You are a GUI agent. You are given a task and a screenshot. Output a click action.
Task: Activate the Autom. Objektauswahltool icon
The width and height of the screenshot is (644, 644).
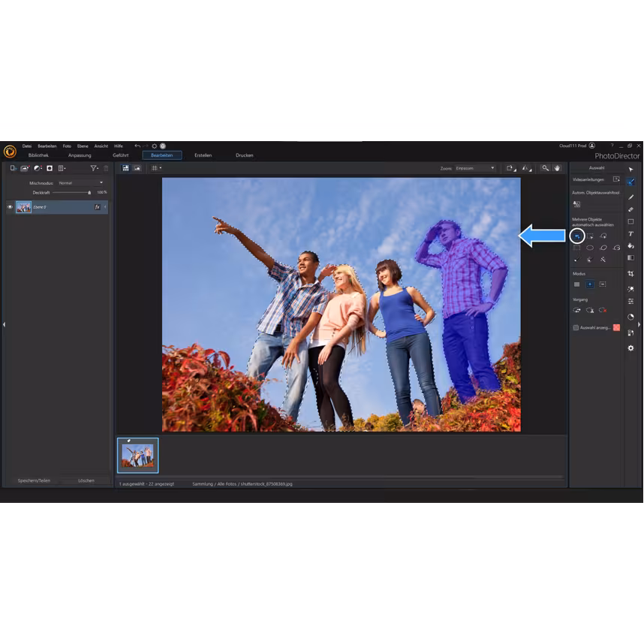(577, 203)
